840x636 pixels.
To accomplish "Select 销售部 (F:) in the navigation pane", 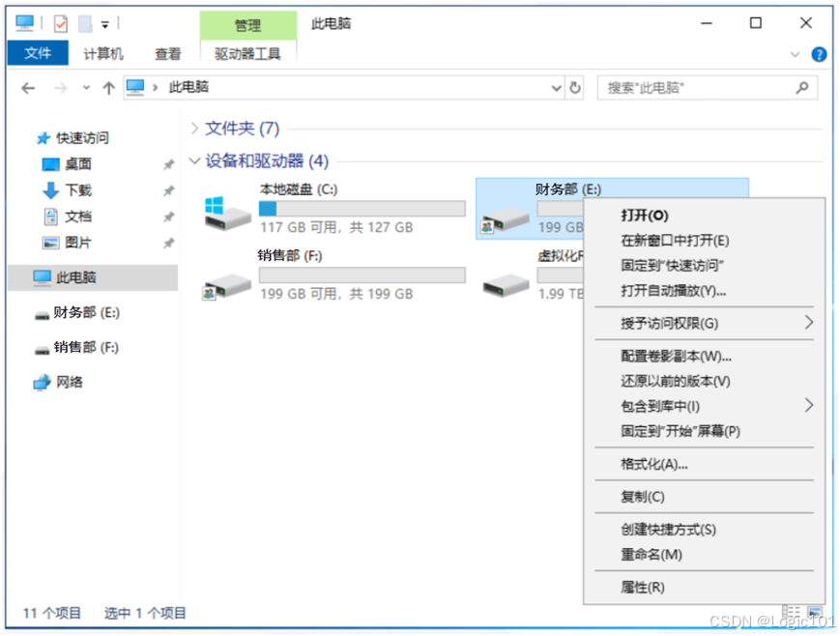I will tap(86, 347).
